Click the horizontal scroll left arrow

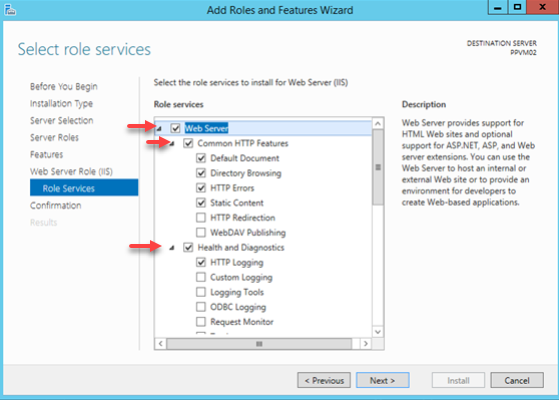click(x=160, y=344)
